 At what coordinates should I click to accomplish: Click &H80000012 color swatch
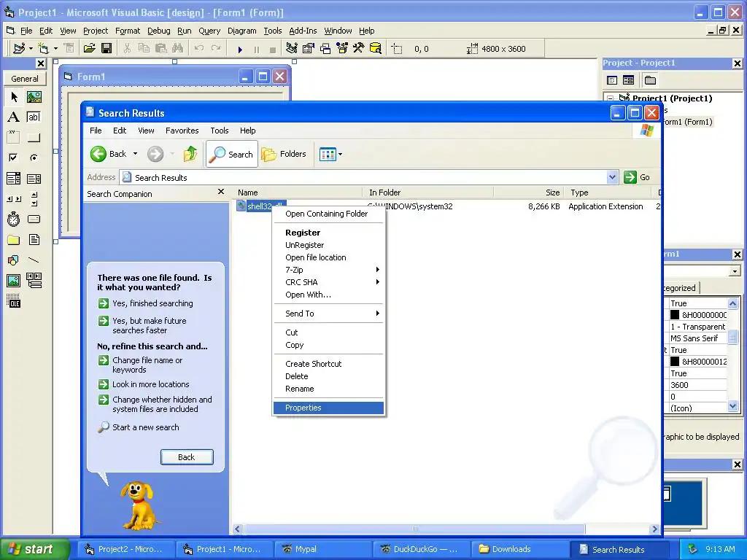coord(675,362)
